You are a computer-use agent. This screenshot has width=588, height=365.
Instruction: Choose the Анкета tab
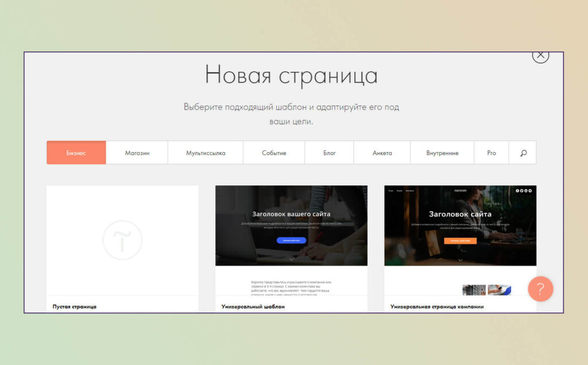coord(382,153)
